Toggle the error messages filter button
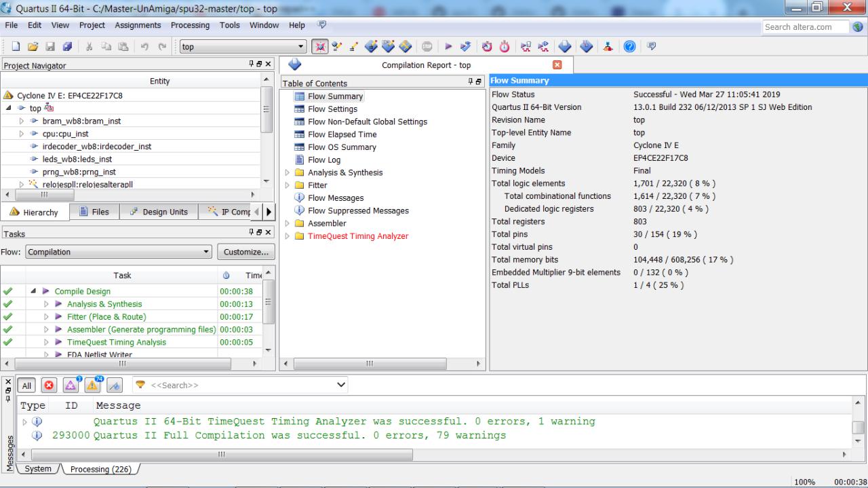The width and height of the screenshot is (868, 488). (49, 386)
